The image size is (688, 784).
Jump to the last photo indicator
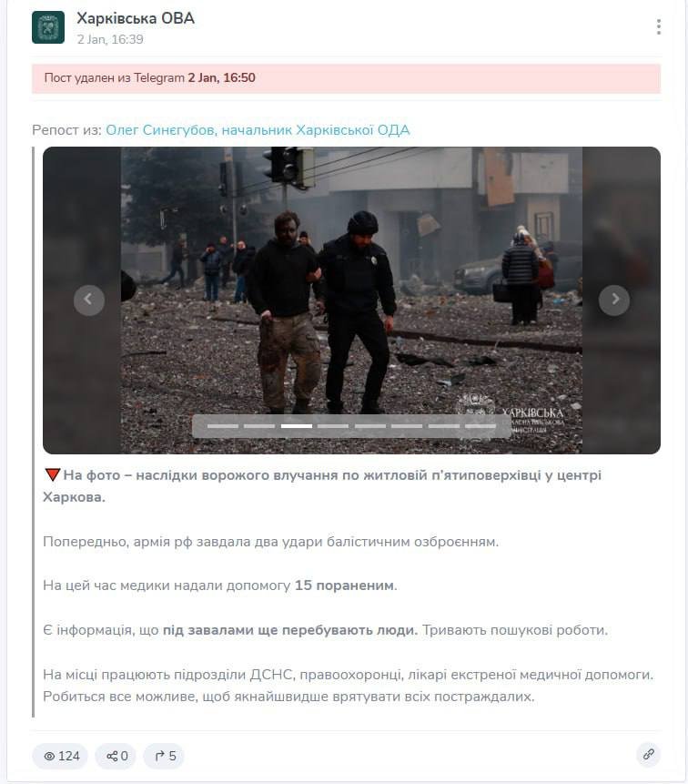[x=481, y=426]
